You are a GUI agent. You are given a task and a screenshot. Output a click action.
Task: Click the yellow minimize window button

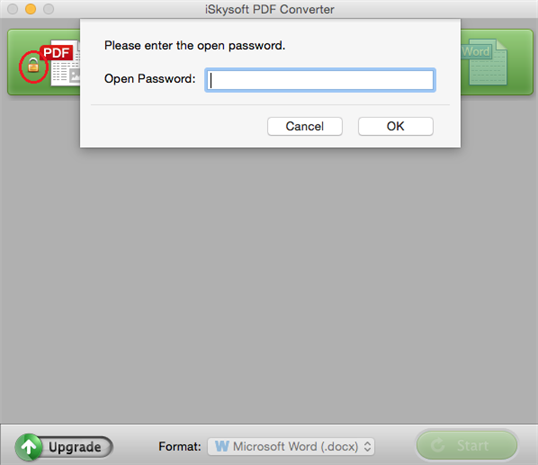click(31, 9)
